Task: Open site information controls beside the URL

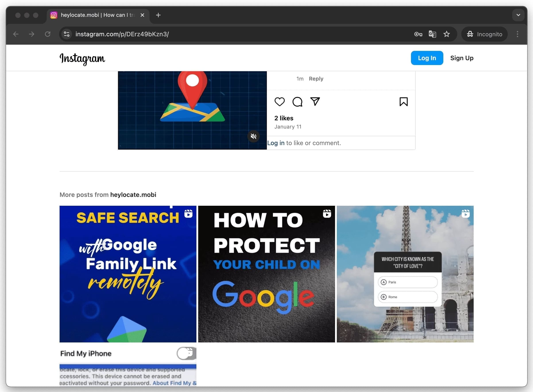Action: [x=66, y=34]
